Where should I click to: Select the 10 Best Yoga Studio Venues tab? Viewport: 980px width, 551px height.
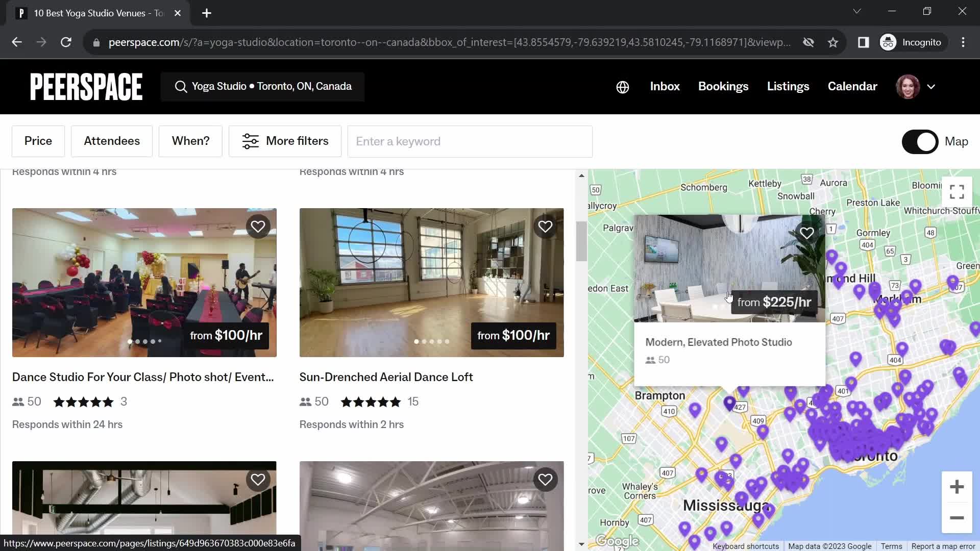tap(98, 13)
